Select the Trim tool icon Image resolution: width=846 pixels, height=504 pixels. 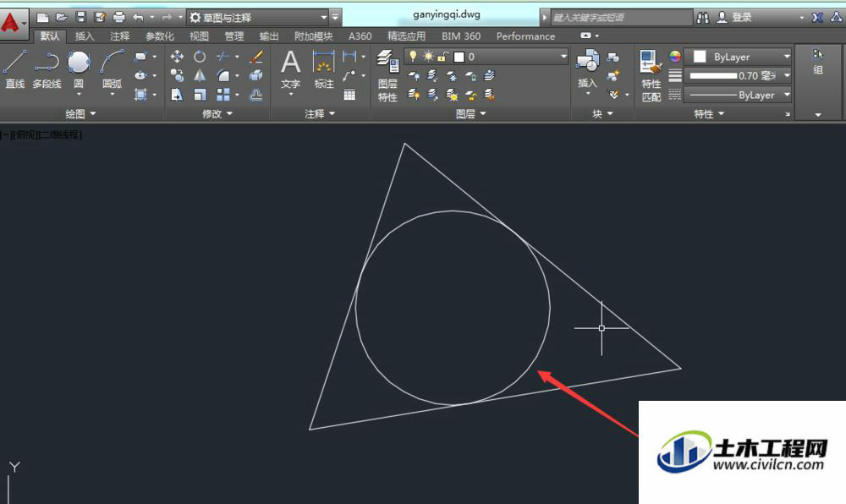[x=222, y=57]
